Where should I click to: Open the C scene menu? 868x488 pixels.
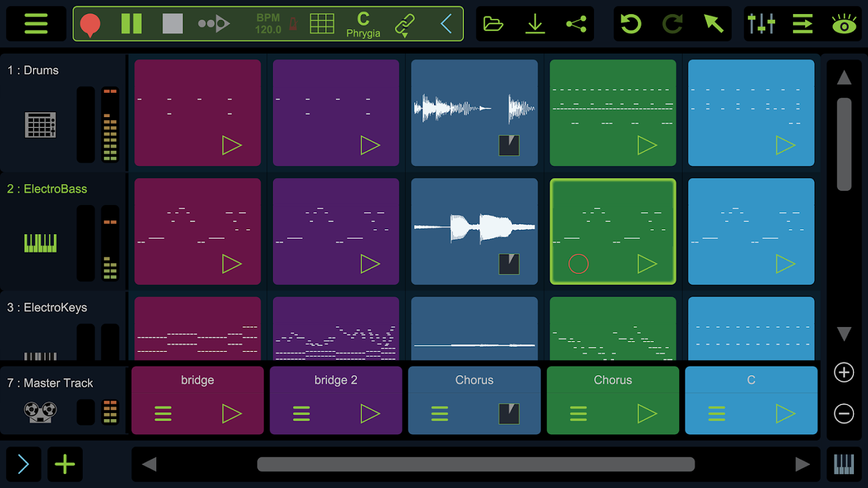click(717, 414)
